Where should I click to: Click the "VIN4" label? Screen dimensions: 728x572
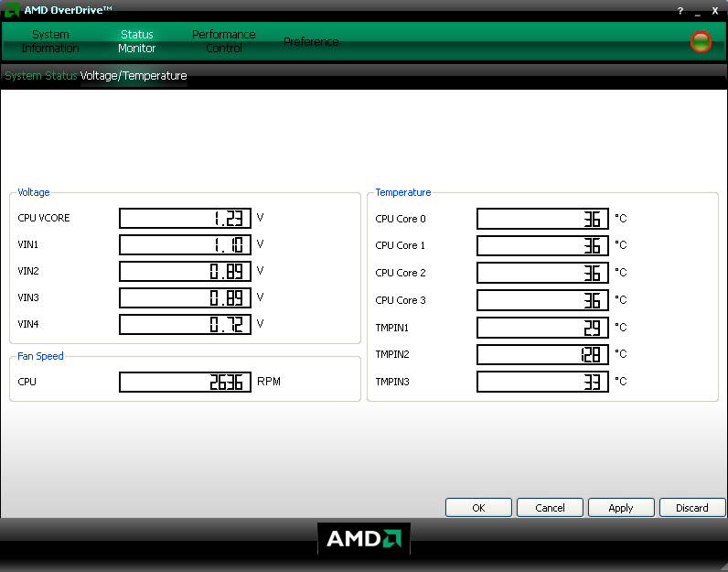[x=28, y=324]
